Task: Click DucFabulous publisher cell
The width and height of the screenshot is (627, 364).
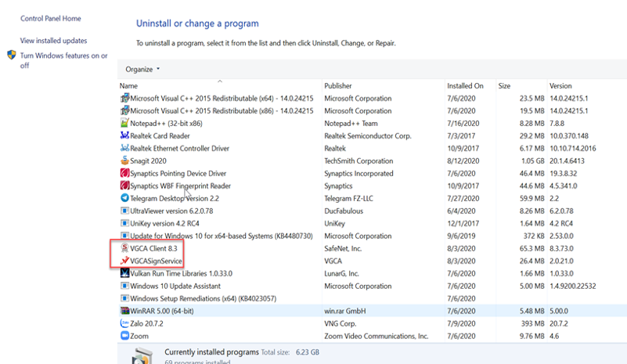Action: [x=344, y=211]
